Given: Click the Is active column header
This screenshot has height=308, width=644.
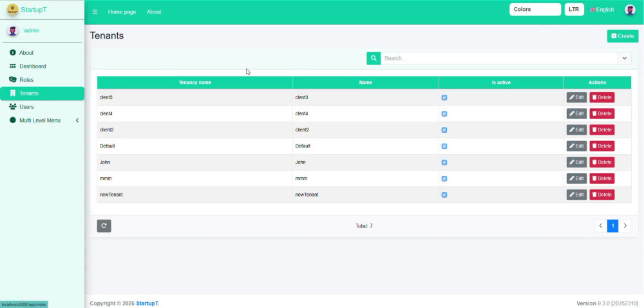Looking at the screenshot, I should (501, 82).
